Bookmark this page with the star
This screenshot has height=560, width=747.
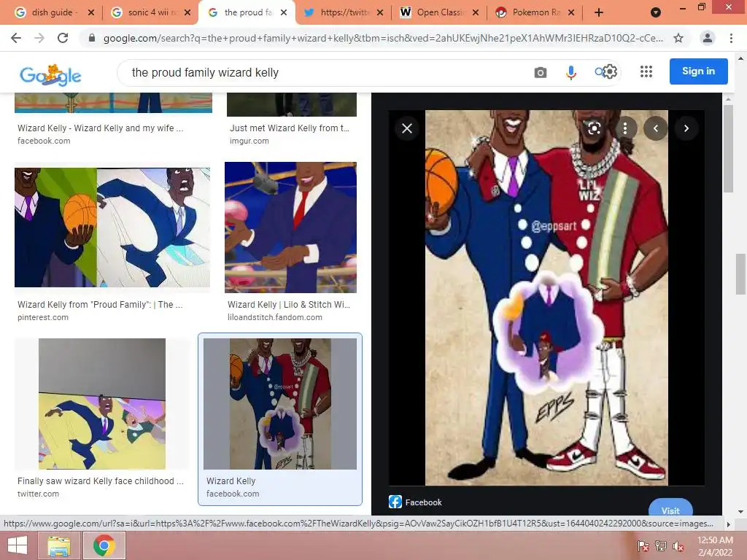(678, 38)
